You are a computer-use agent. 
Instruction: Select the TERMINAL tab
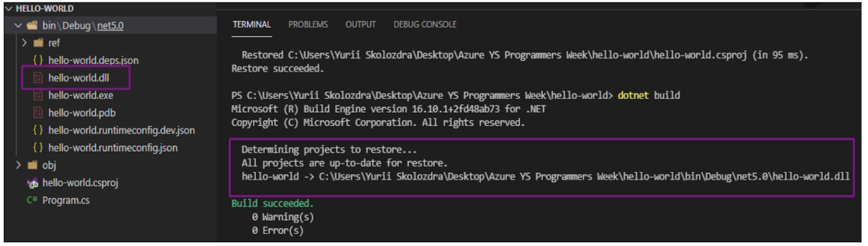coord(252,25)
